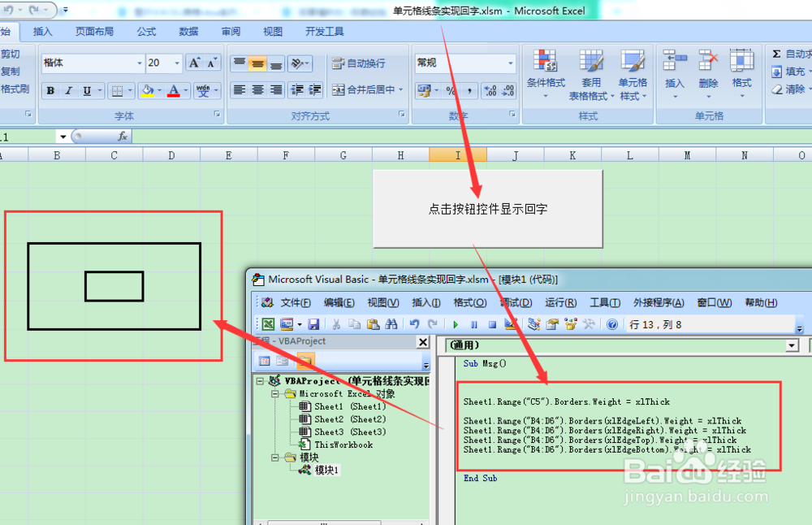Click the Paste icon in VBA toolbar
The height and width of the screenshot is (525, 812).
pos(373,324)
